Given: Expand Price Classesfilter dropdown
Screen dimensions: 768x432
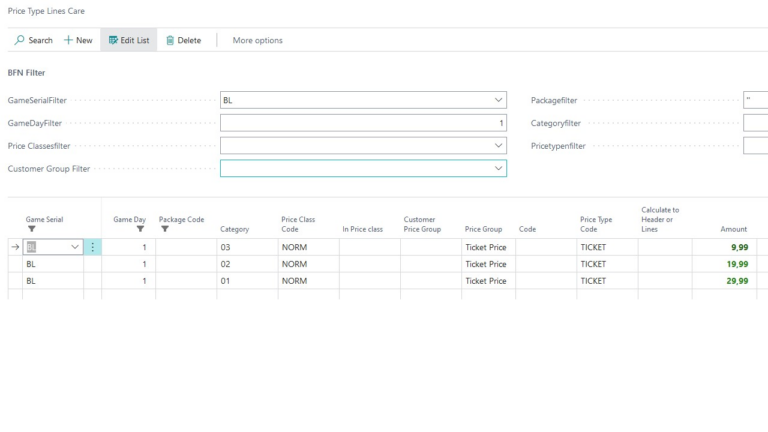Looking at the screenshot, I should tap(498, 145).
